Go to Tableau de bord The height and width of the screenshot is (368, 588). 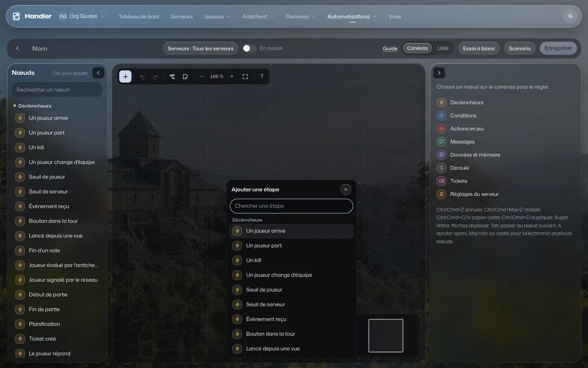click(x=139, y=16)
